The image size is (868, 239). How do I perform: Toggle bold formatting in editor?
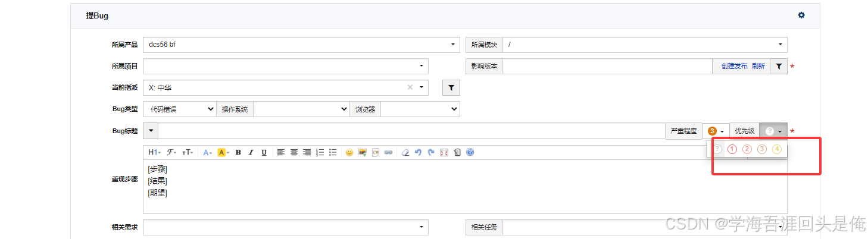click(238, 153)
